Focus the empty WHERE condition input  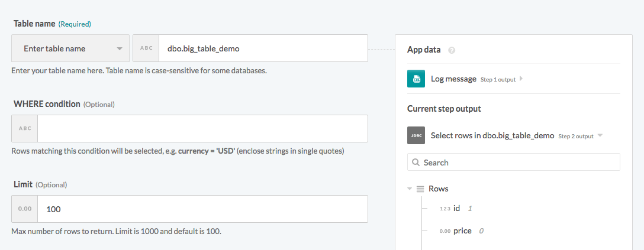[202, 128]
